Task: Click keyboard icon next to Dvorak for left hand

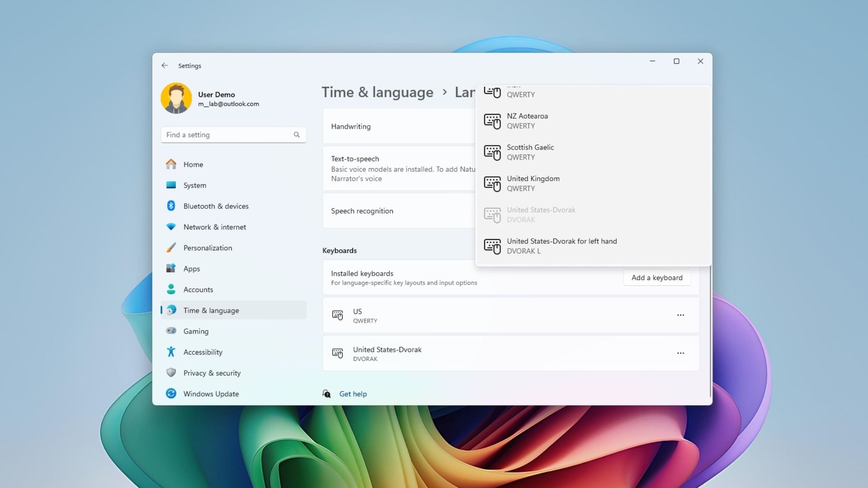Action: [x=492, y=246]
